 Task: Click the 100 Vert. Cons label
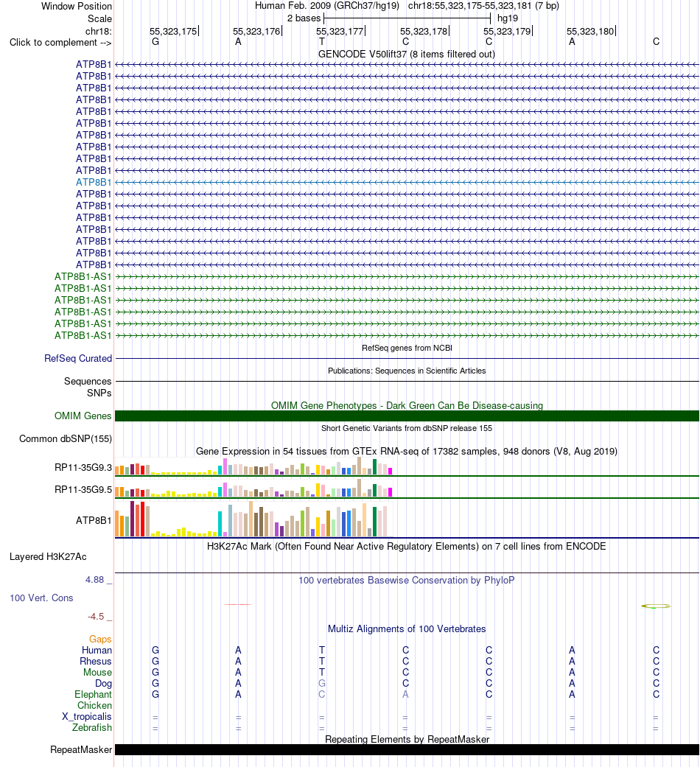(41, 598)
